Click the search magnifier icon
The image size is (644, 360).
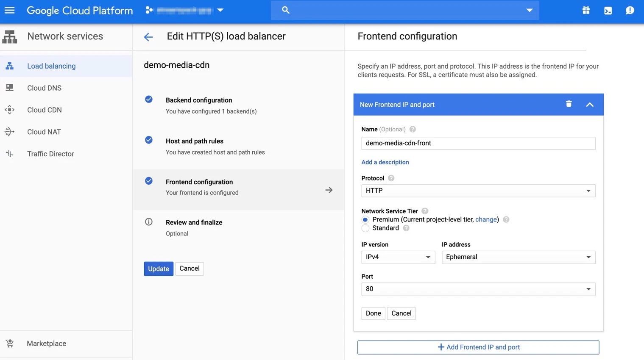(286, 10)
